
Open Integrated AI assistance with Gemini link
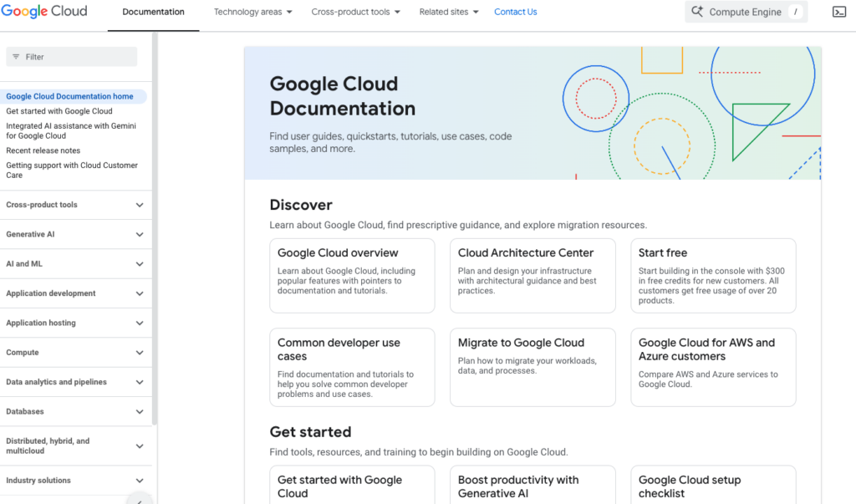(71, 130)
